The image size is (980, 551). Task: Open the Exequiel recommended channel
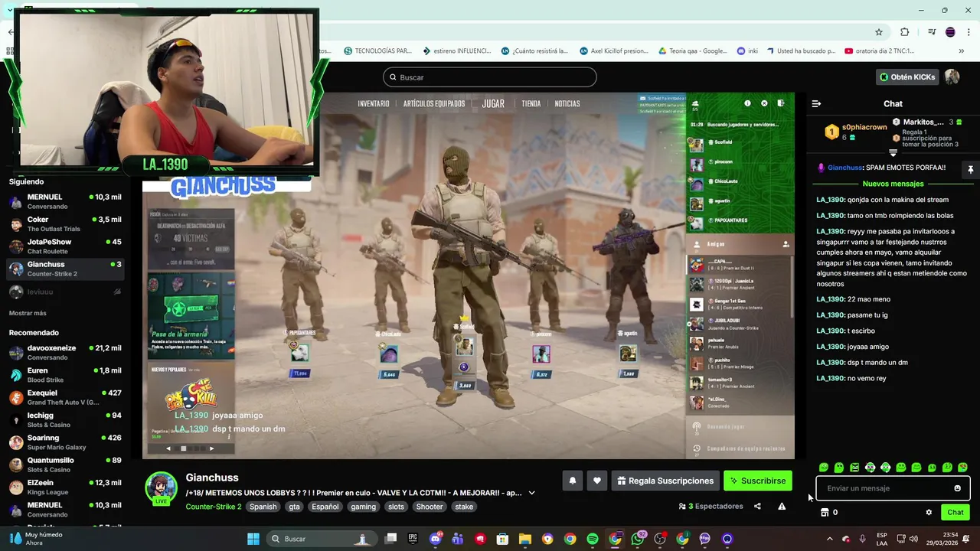click(65, 397)
